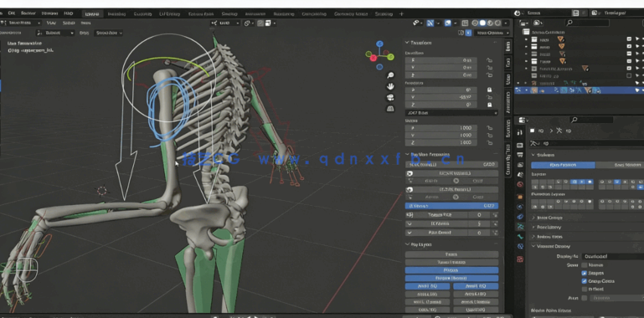
Task: Open the Object properties orange square tab
Action: 520,197
